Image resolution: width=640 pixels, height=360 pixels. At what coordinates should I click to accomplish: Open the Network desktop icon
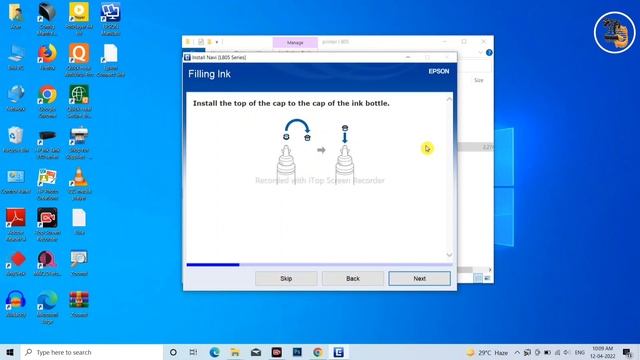16,98
